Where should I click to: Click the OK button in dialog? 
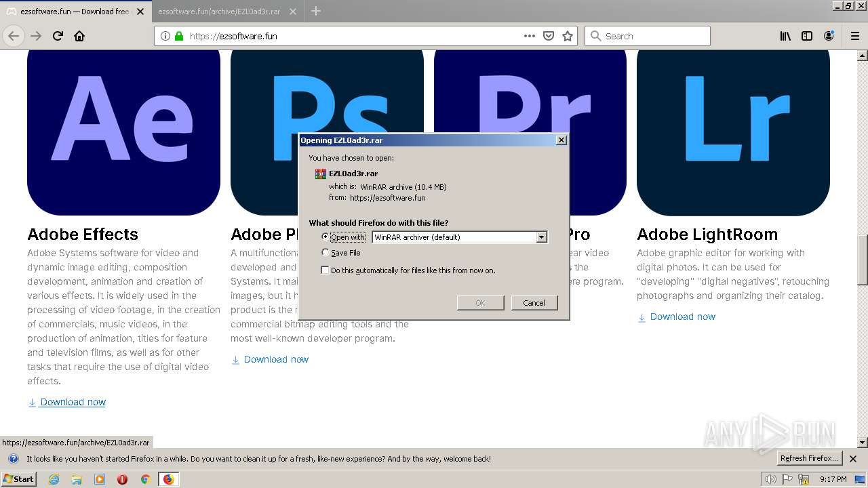(480, 303)
